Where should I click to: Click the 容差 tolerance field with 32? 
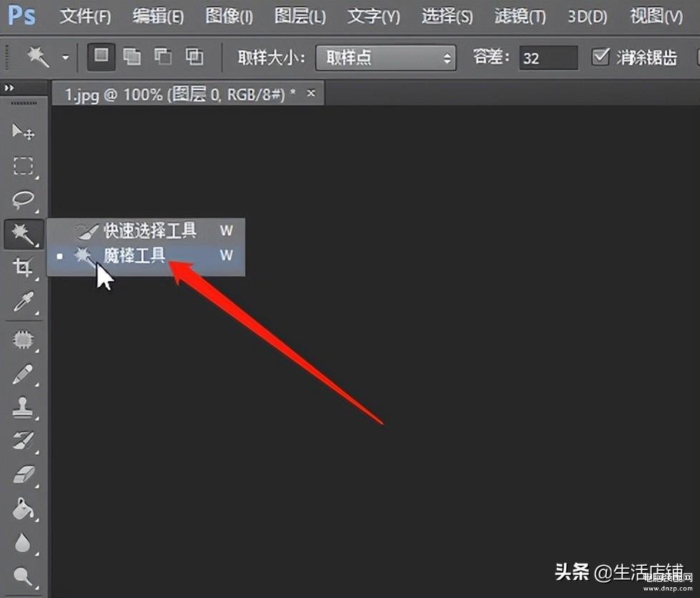pos(548,58)
